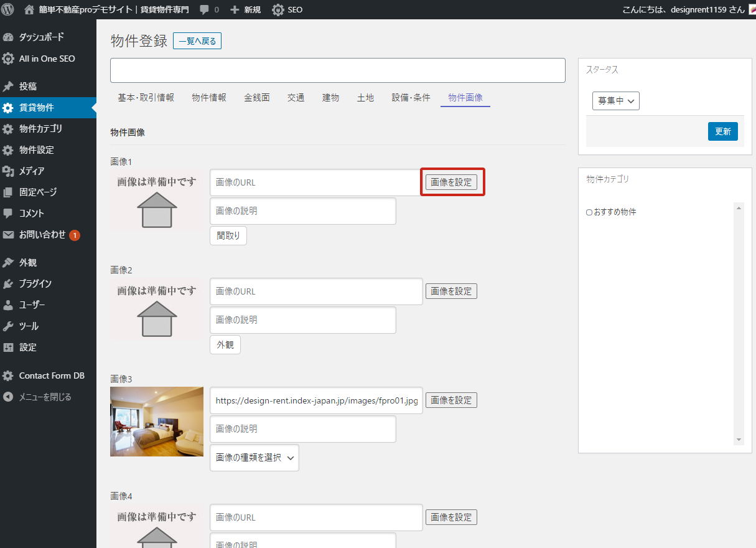Viewport: 756px width, 548px height.
Task: Expand the 画像の種類を選択 dropdown
Action: (x=254, y=458)
